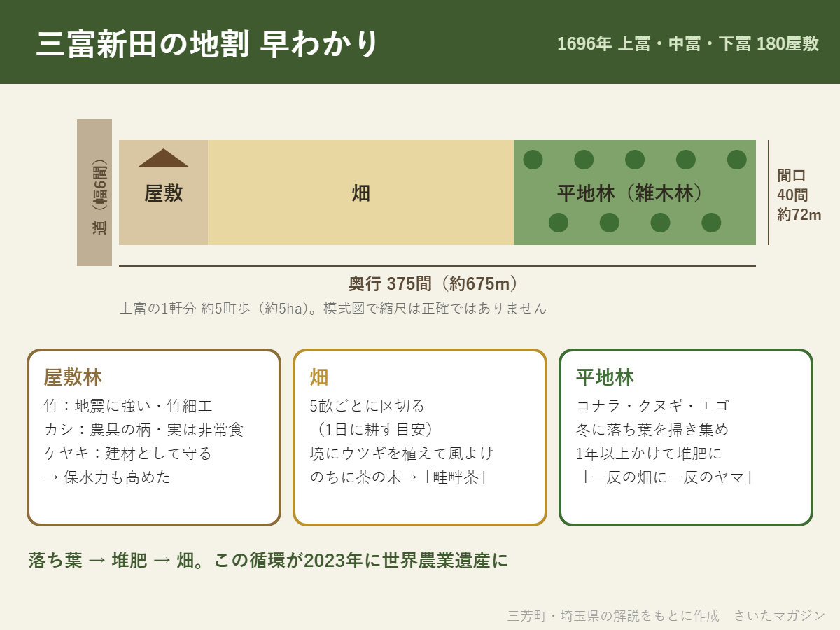Click the 間口 label at right

coord(792,176)
